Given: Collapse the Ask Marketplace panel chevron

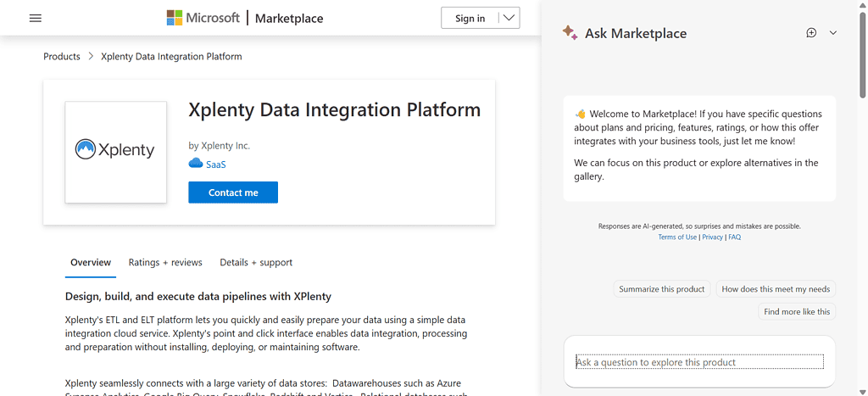Looking at the screenshot, I should [833, 33].
